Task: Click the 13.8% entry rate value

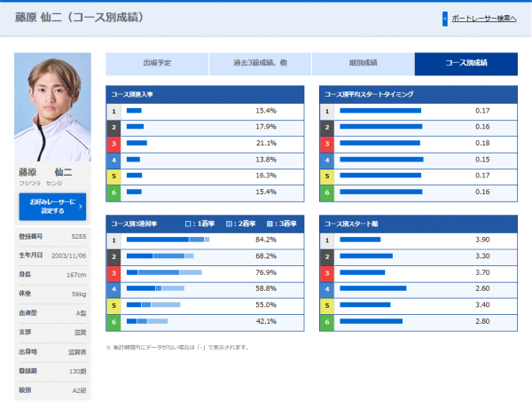Action: (266, 160)
